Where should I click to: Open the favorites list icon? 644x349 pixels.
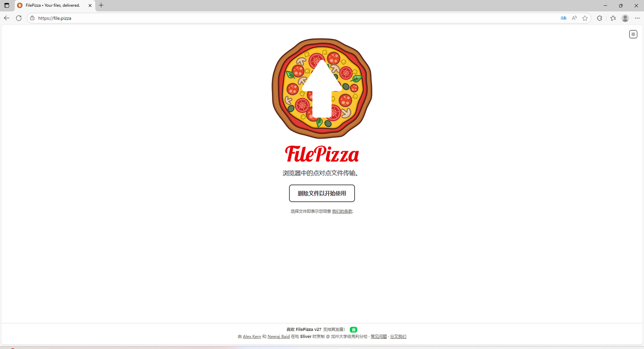tap(613, 18)
